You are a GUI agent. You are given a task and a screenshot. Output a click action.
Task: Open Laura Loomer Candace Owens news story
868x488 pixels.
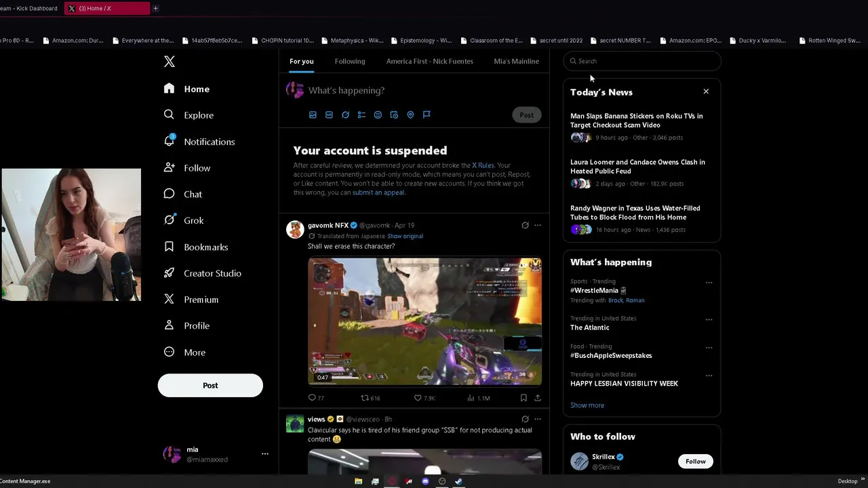point(642,173)
